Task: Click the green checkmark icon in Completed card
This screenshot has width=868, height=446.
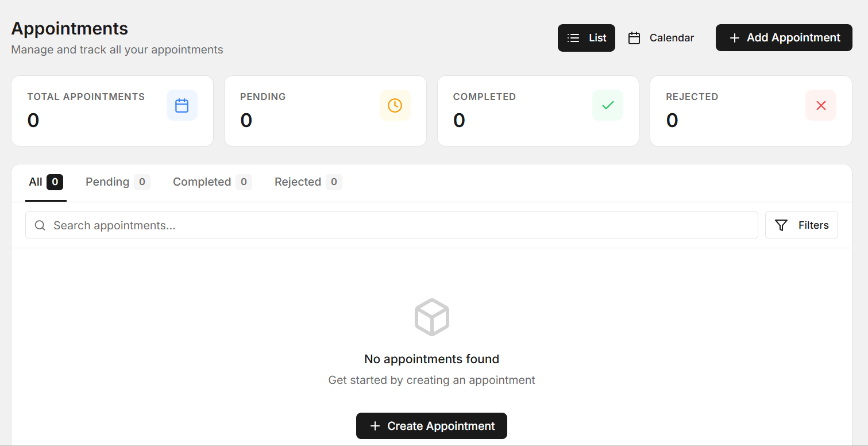Action: click(x=608, y=105)
